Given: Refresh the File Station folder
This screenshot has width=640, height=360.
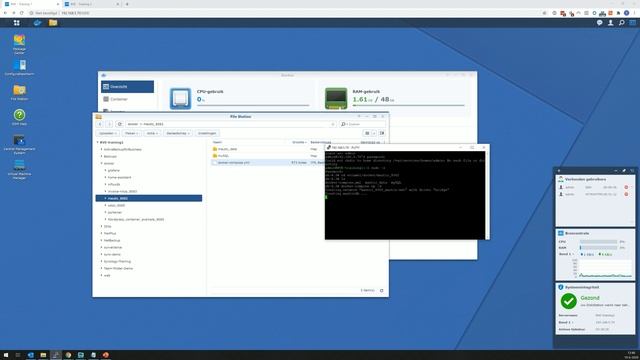Looking at the screenshot, I should tap(119, 124).
